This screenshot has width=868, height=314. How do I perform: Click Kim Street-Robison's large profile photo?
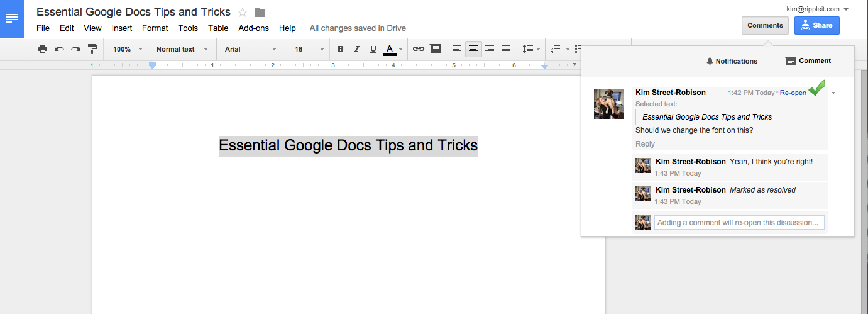(x=609, y=104)
